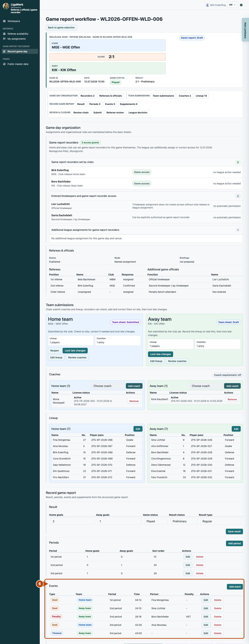Click the Record game day pencil icon
The height and width of the screenshot is (644, 249).
tap(4, 51)
